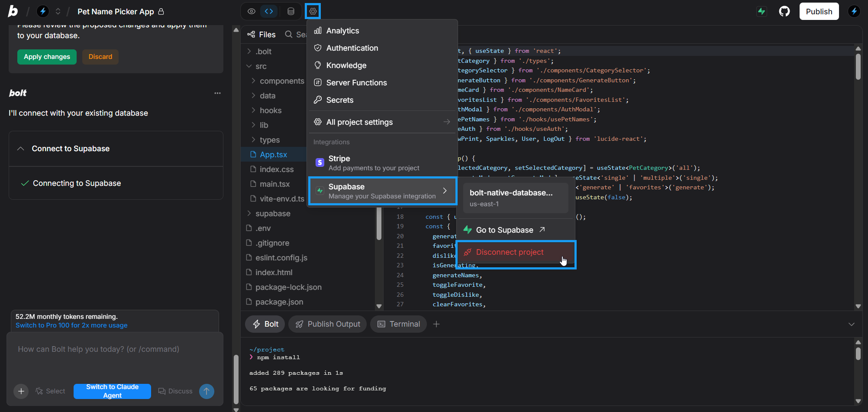
Task: Open the database view icon
Action: (291, 11)
